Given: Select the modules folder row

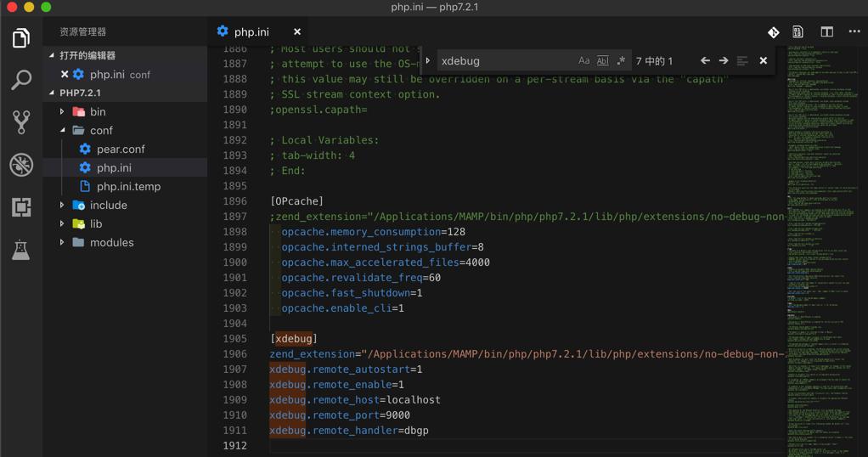Looking at the screenshot, I should pos(125,242).
